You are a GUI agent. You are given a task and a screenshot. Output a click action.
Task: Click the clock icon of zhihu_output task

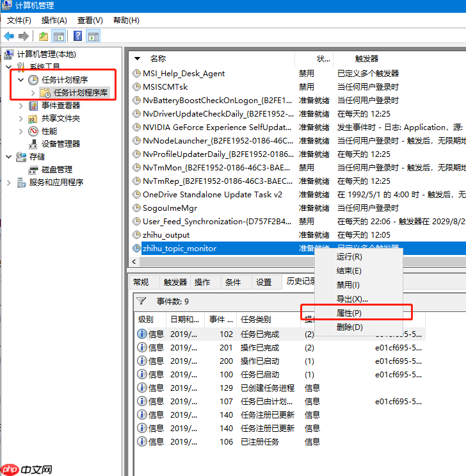click(x=137, y=234)
